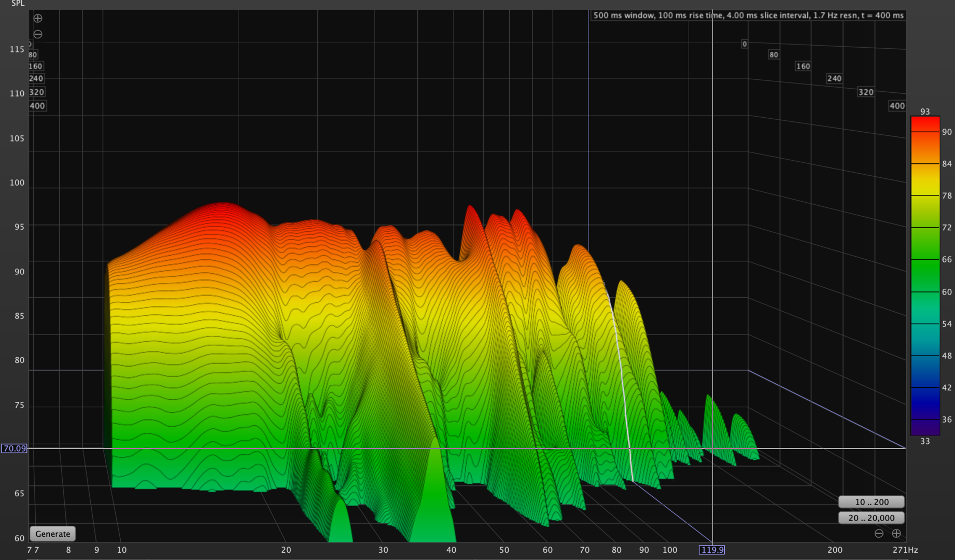Screen dimensions: 955x560
Task: Click the 80 time marker on right axis
Action: point(774,55)
